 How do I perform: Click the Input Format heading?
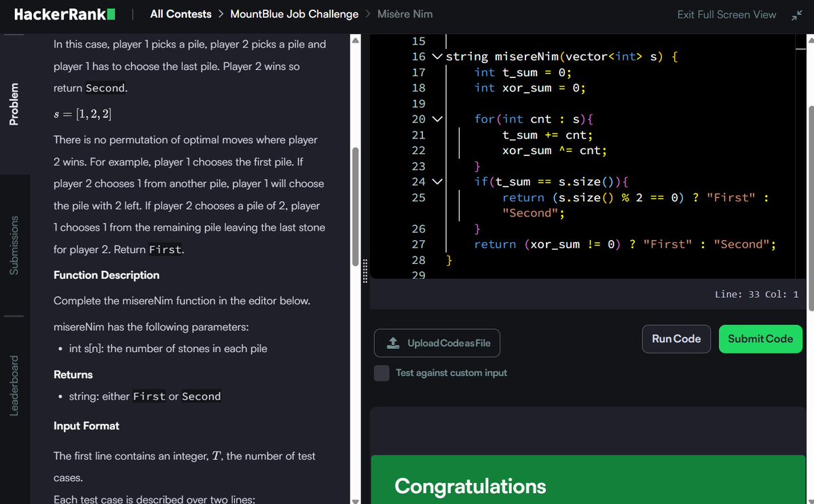(86, 426)
